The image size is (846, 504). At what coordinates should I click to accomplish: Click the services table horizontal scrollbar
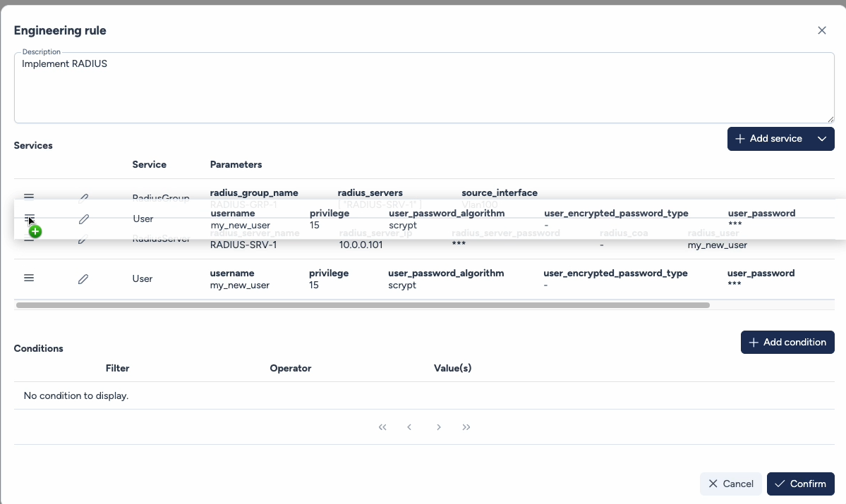tap(362, 306)
